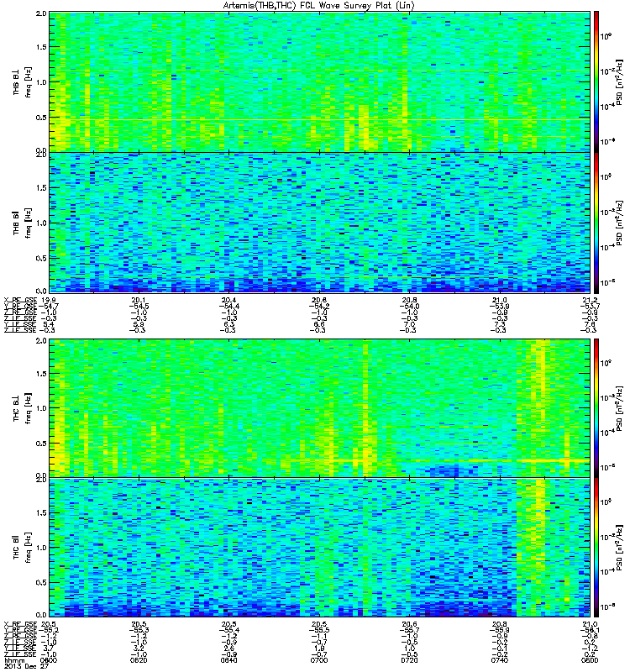Click PSD [nT²/Hz] label of THB B∥ colorbar

click(620, 223)
